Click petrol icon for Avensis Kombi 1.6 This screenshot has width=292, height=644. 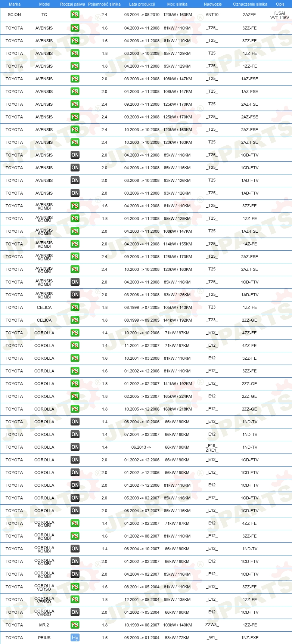[75, 206]
